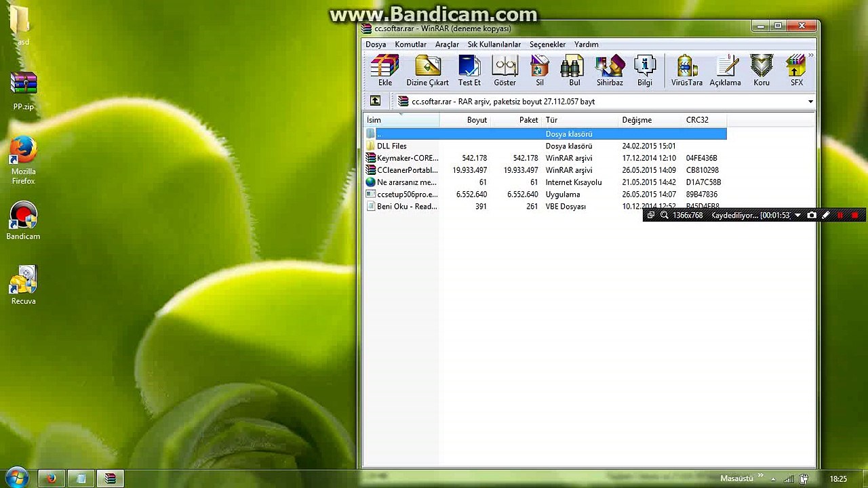Screen dimensions: 868x488
Task: Select the asd folder on desktop
Action: [22, 25]
